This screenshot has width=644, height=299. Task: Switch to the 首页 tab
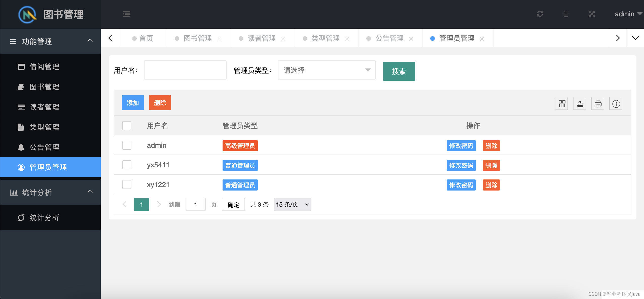143,38
